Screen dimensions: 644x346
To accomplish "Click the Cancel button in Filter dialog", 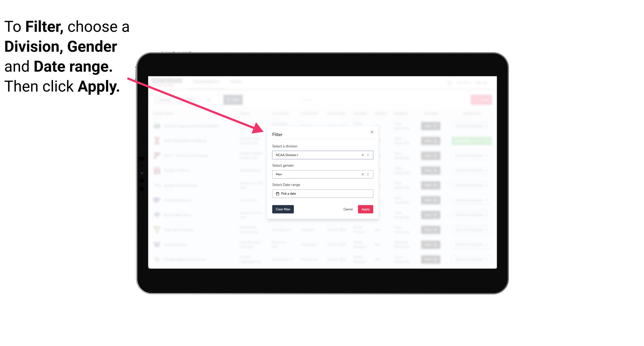I will (x=348, y=209).
